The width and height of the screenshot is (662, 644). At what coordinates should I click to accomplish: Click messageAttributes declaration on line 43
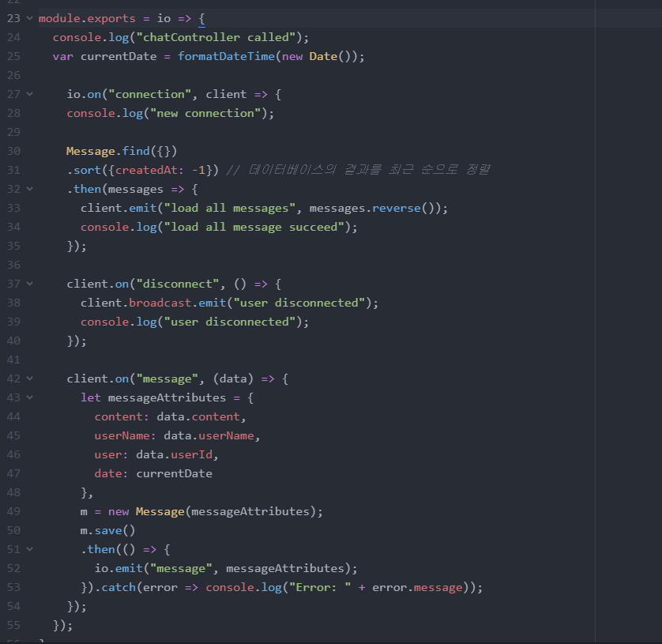click(167, 397)
